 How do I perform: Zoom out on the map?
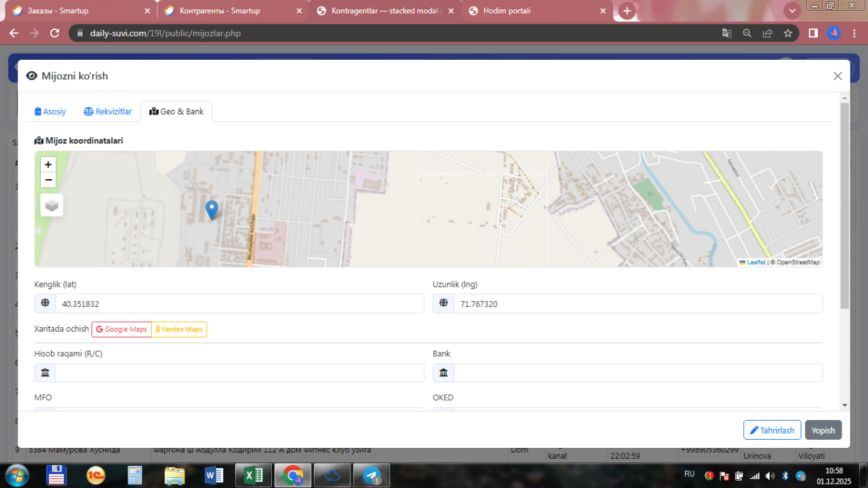pyautogui.click(x=48, y=180)
